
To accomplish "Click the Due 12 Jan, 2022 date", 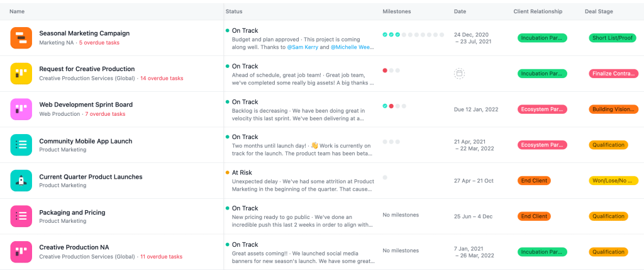I will pyautogui.click(x=476, y=110).
